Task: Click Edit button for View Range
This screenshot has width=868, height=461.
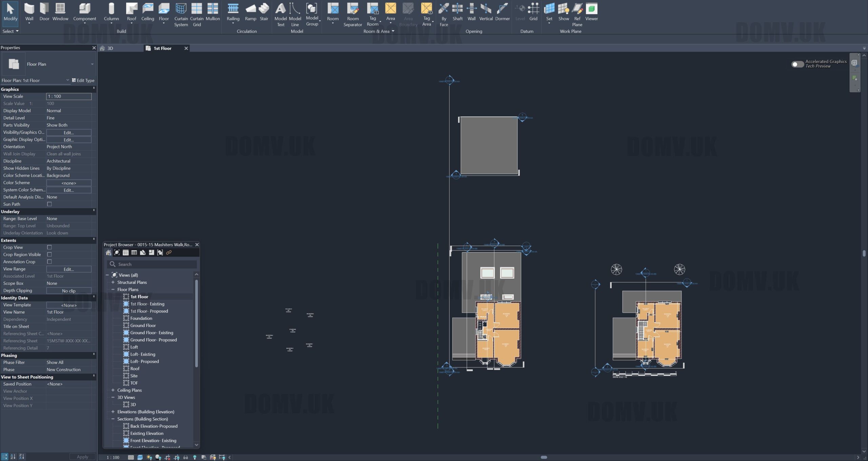Action: click(x=68, y=269)
